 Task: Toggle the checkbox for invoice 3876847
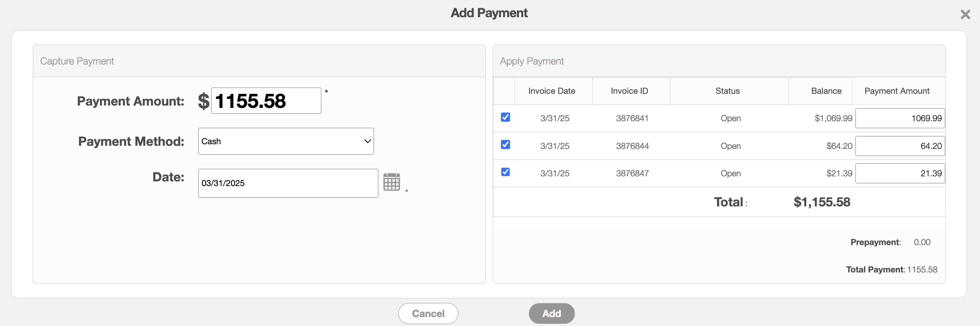(505, 172)
